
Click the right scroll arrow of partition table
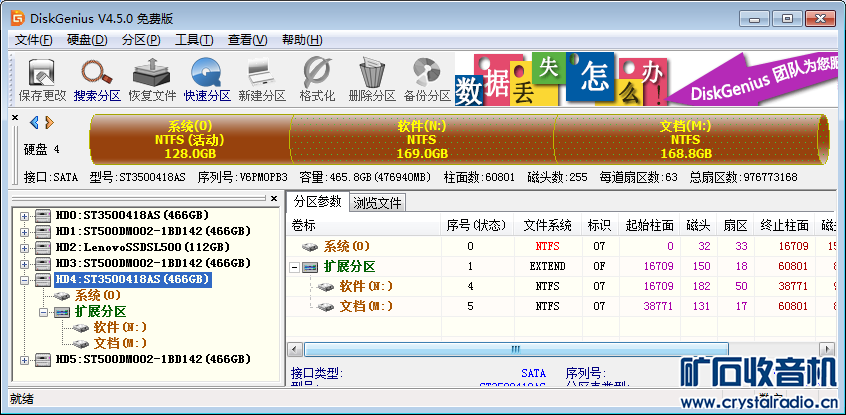[x=827, y=349]
